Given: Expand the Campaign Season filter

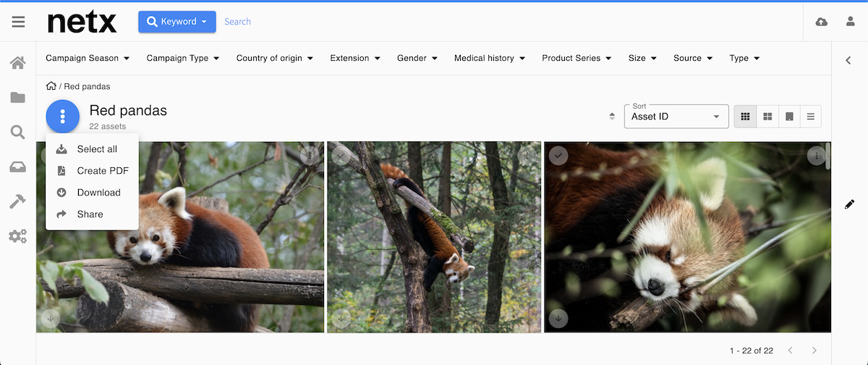Looking at the screenshot, I should click(x=88, y=58).
